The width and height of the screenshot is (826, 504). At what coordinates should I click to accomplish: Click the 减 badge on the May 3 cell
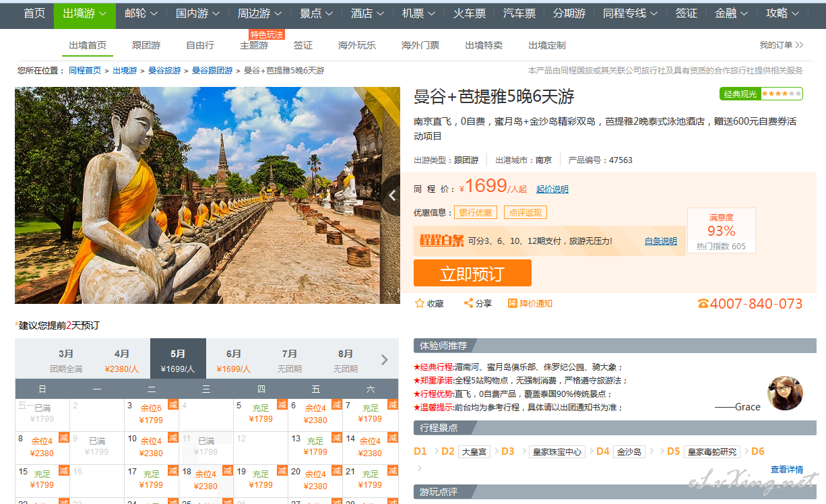[x=173, y=404]
